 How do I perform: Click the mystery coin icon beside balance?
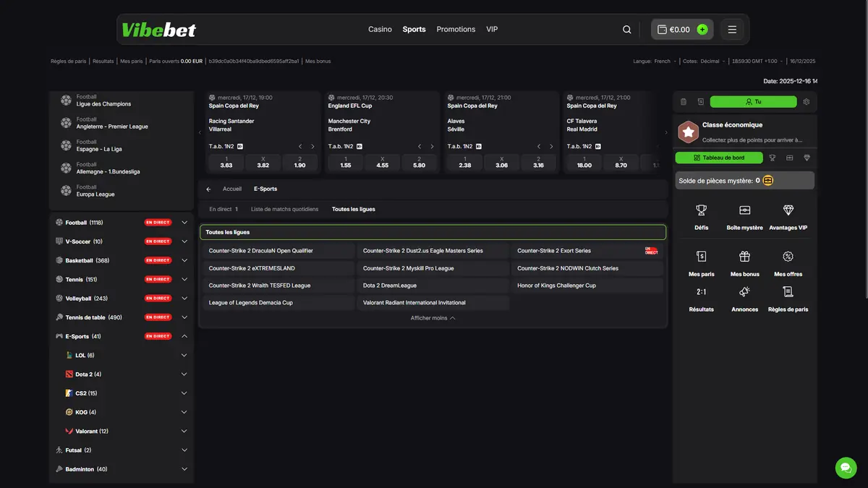tap(767, 181)
